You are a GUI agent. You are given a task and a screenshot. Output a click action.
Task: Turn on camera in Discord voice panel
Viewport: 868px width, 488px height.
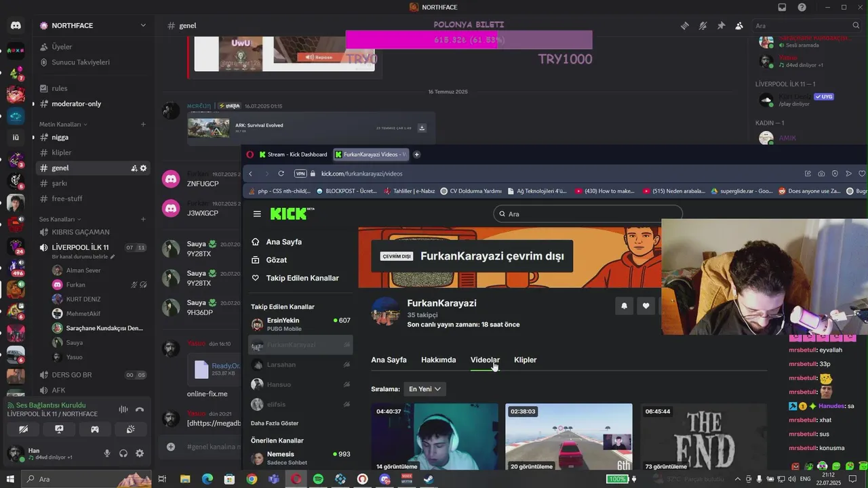tap(23, 429)
